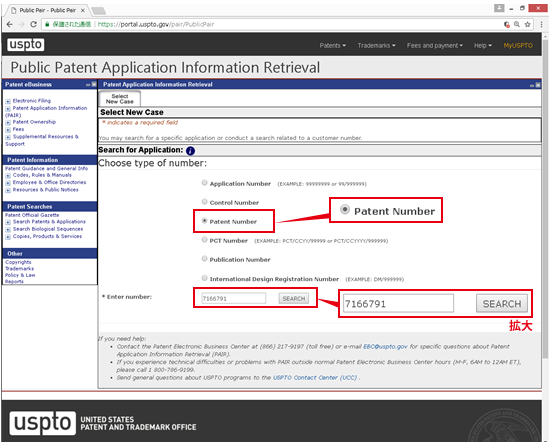Expand Supplemental Resources & Support item
The height and width of the screenshot is (442, 550).
(x=8, y=138)
